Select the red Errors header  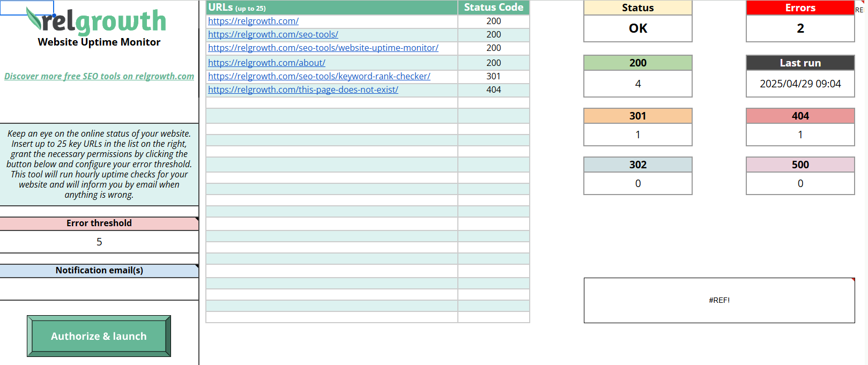(800, 8)
